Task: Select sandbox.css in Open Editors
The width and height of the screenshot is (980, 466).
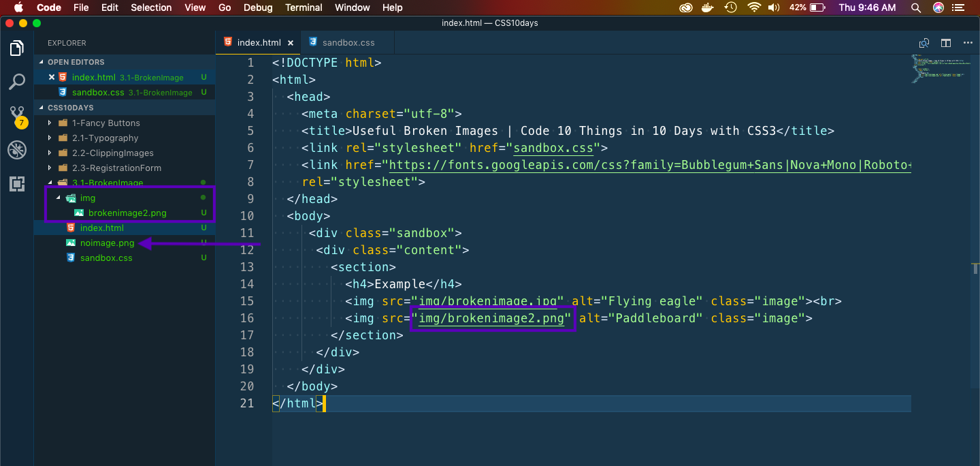Action: (x=125, y=92)
